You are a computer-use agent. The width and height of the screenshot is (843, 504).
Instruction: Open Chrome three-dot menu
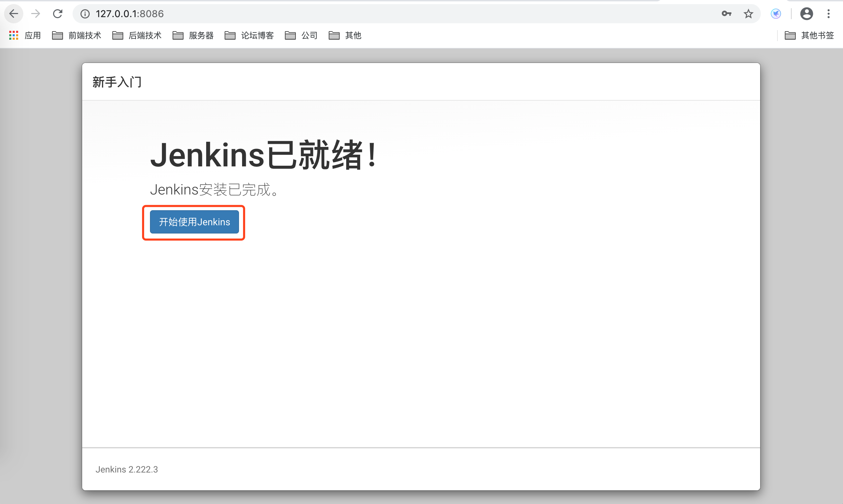coord(829,14)
